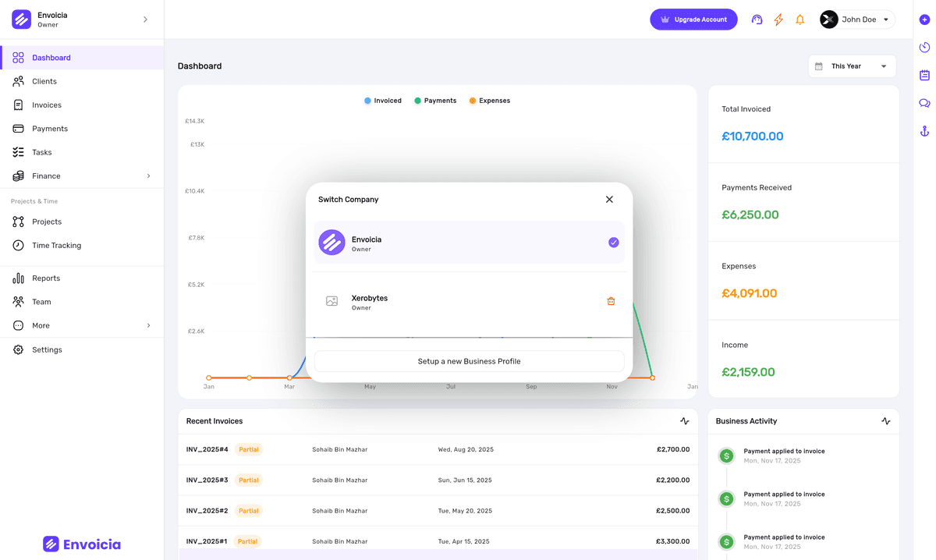Click Setup a new Business Profile
The height and width of the screenshot is (560, 936).
pos(468,361)
